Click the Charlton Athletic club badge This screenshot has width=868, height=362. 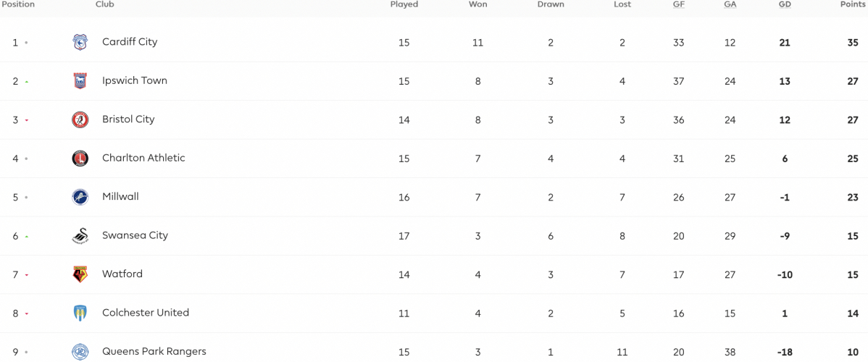pos(80,159)
